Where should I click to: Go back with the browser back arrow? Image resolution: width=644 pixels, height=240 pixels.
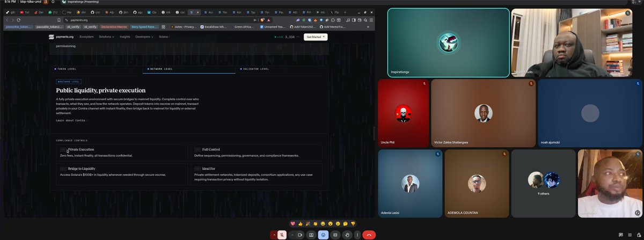pos(7,20)
